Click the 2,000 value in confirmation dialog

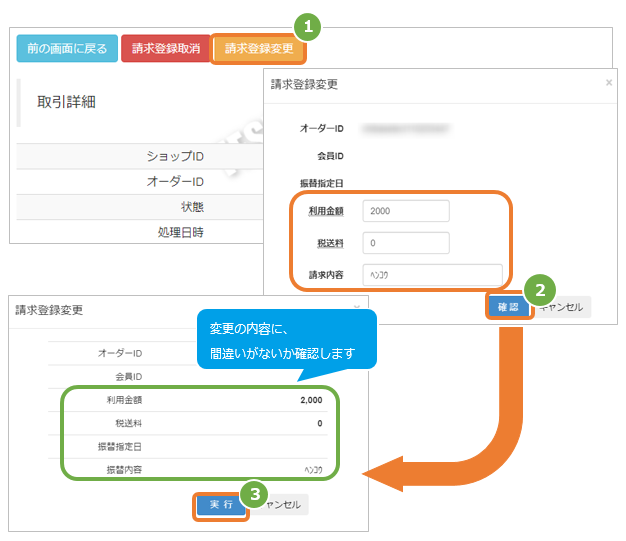tap(311, 400)
